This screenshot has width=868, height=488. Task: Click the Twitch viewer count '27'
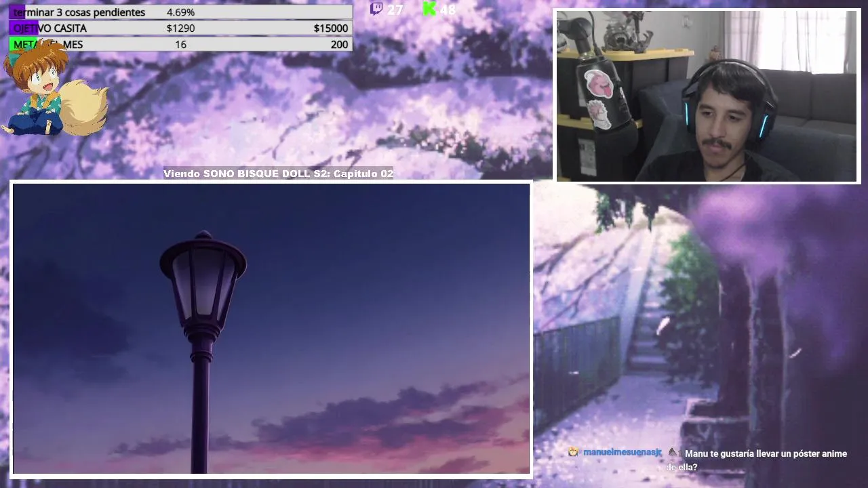395,9
